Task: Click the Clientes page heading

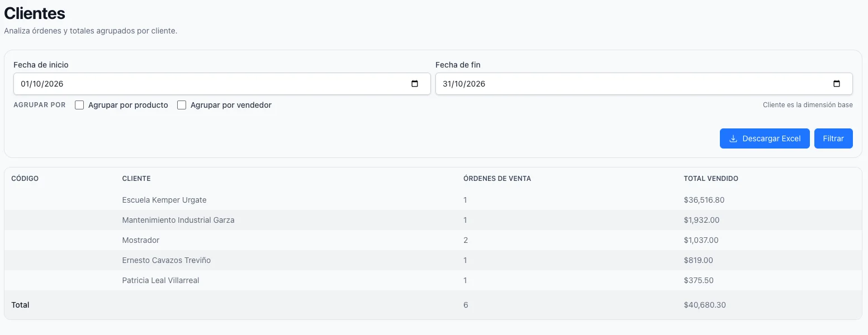Action: (35, 13)
